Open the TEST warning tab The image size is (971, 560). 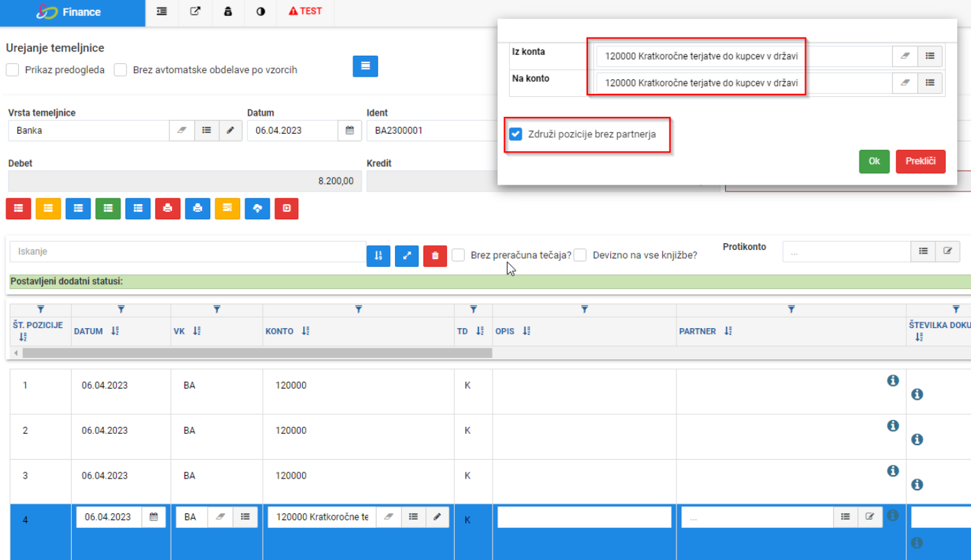click(305, 12)
